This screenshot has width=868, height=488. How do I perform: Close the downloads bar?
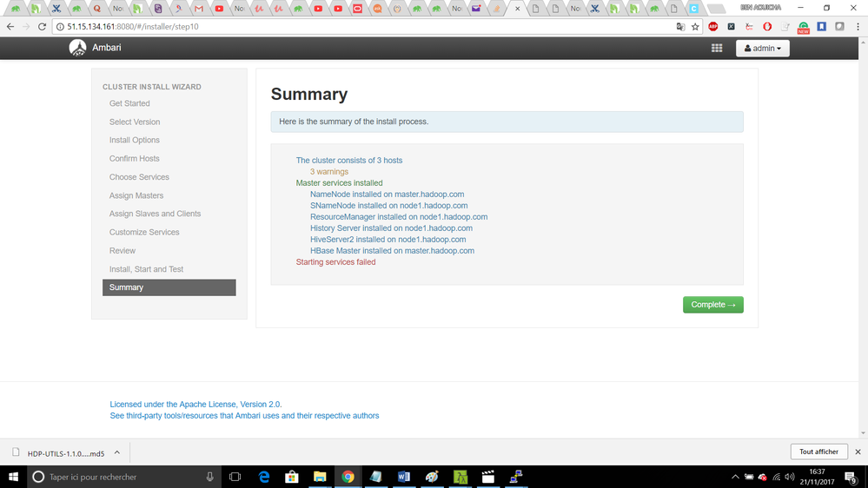click(x=858, y=452)
